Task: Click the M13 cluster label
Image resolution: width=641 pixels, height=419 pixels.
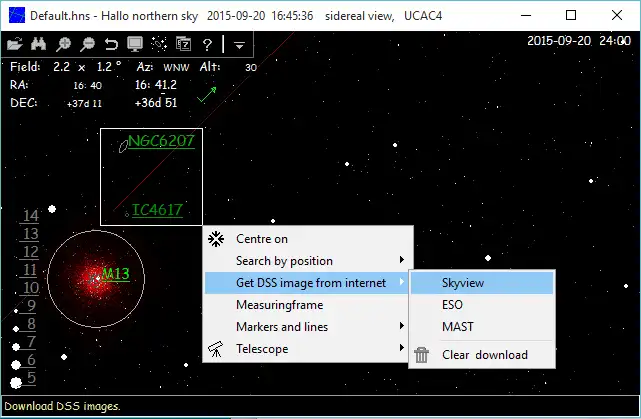Action: point(116,274)
